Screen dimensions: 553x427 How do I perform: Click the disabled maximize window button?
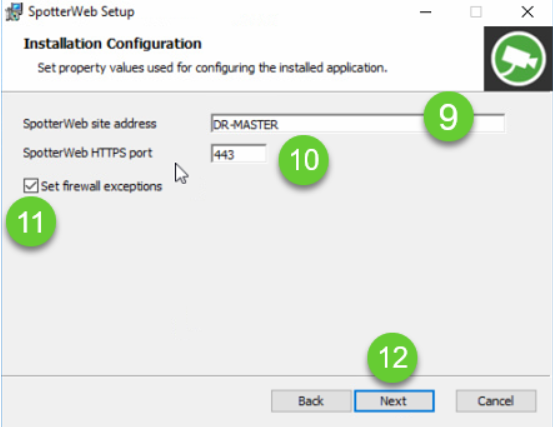pyautogui.click(x=476, y=12)
